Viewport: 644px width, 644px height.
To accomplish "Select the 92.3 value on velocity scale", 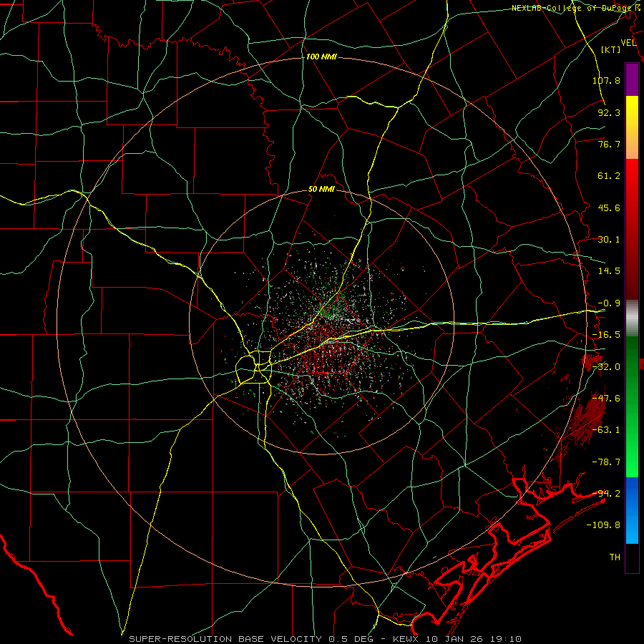I will click(609, 112).
